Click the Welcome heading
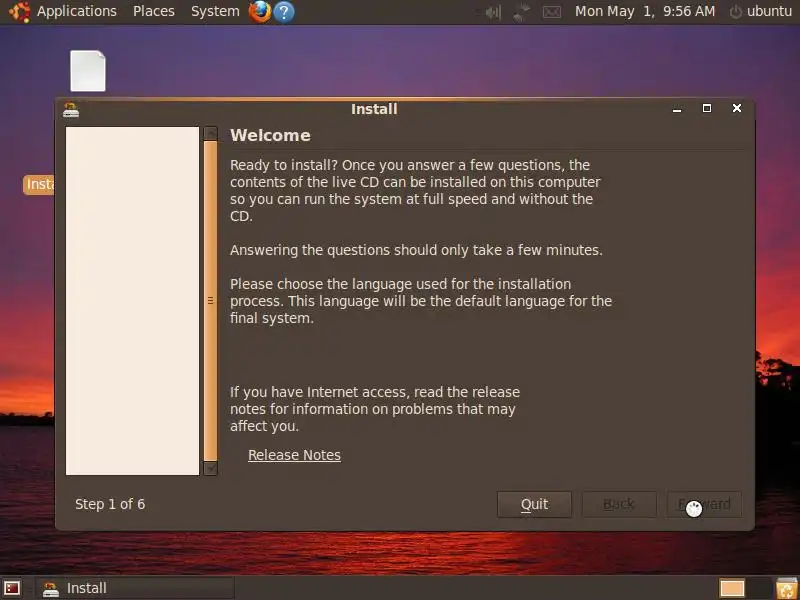 [x=270, y=135]
